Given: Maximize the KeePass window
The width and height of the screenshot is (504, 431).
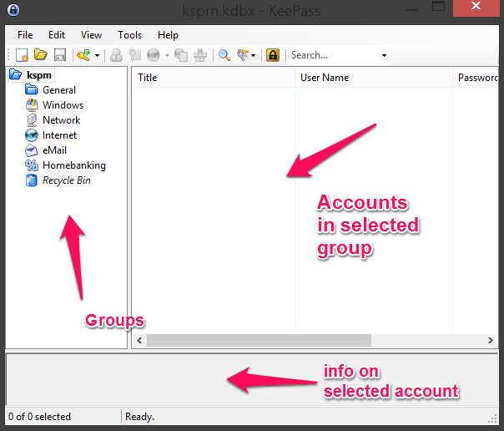Looking at the screenshot, I should click(438, 7).
